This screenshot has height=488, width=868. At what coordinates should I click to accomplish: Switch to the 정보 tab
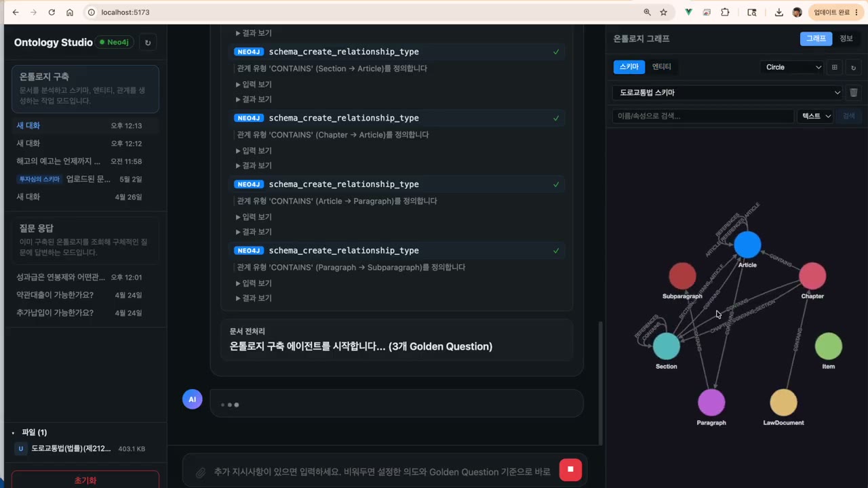click(x=846, y=39)
